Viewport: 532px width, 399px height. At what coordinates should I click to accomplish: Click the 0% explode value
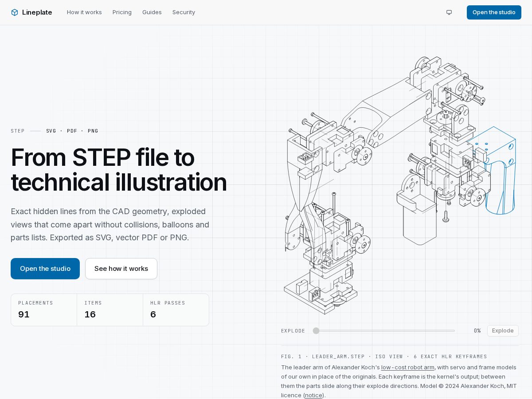point(477,331)
